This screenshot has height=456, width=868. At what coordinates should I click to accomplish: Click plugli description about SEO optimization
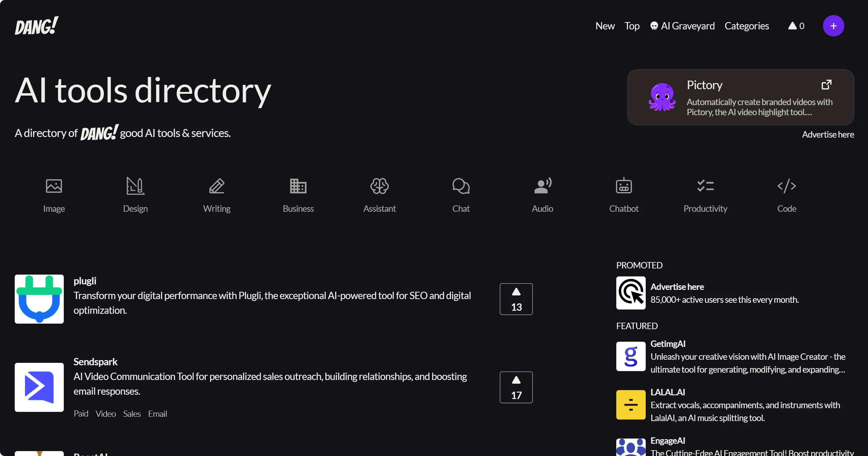[x=272, y=303]
